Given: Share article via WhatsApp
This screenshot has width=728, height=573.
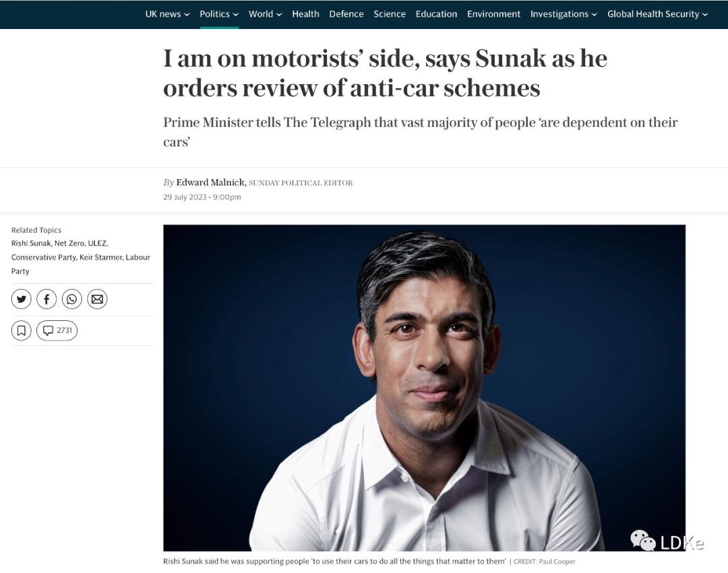Looking at the screenshot, I should pyautogui.click(x=72, y=299).
